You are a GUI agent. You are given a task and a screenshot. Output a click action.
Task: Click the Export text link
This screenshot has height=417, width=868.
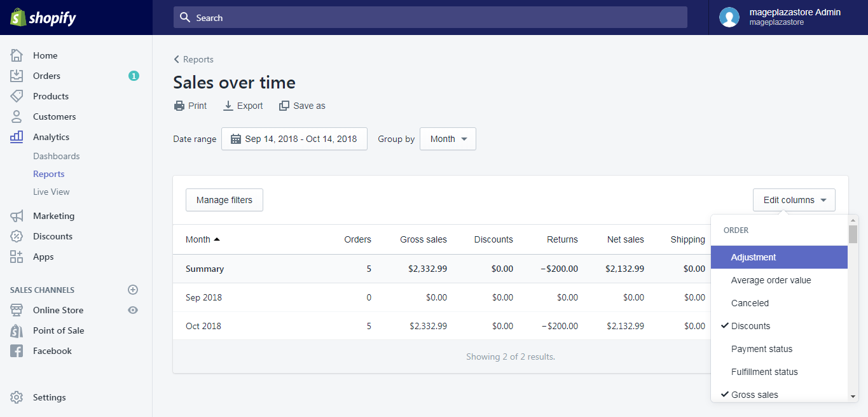click(250, 106)
